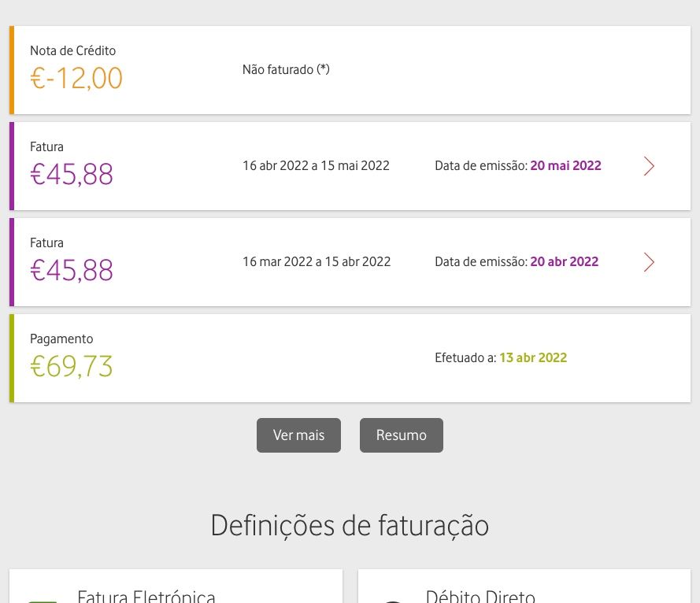
Task: Click the Não faturado (*) status text
Action: [x=286, y=70]
